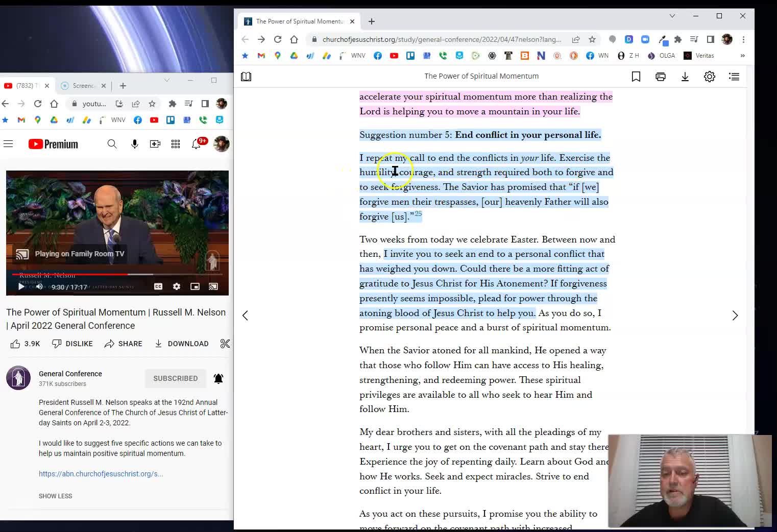Open the tab search chevron in right browser

tap(672, 16)
